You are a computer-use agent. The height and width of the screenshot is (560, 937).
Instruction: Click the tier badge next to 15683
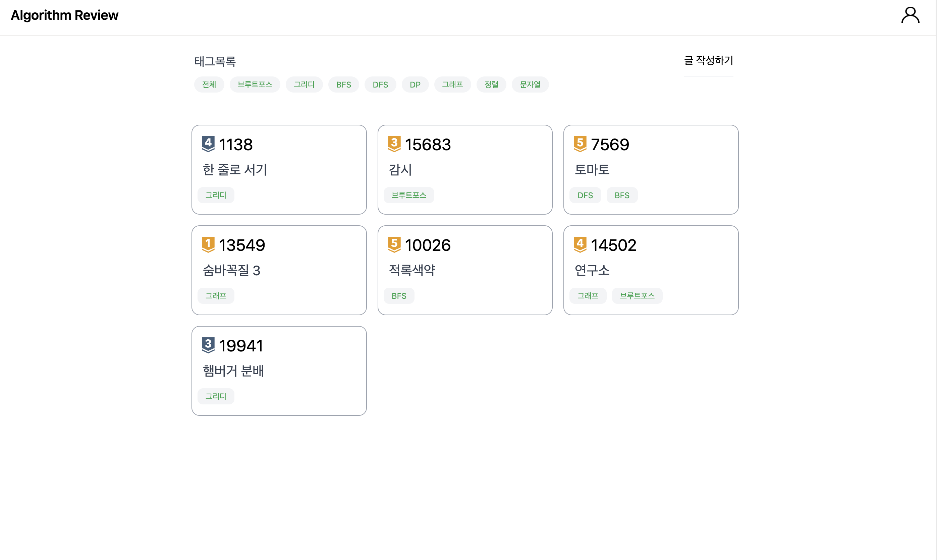pyautogui.click(x=394, y=144)
